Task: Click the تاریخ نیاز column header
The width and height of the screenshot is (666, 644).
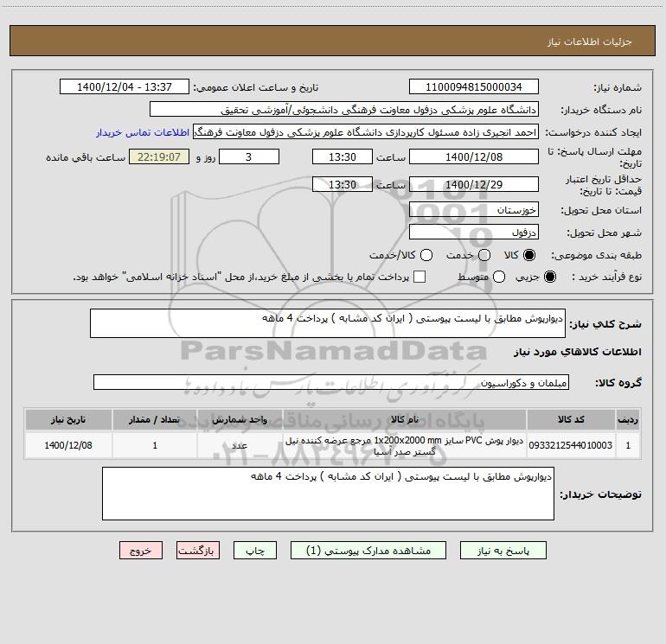Action: pos(68,419)
